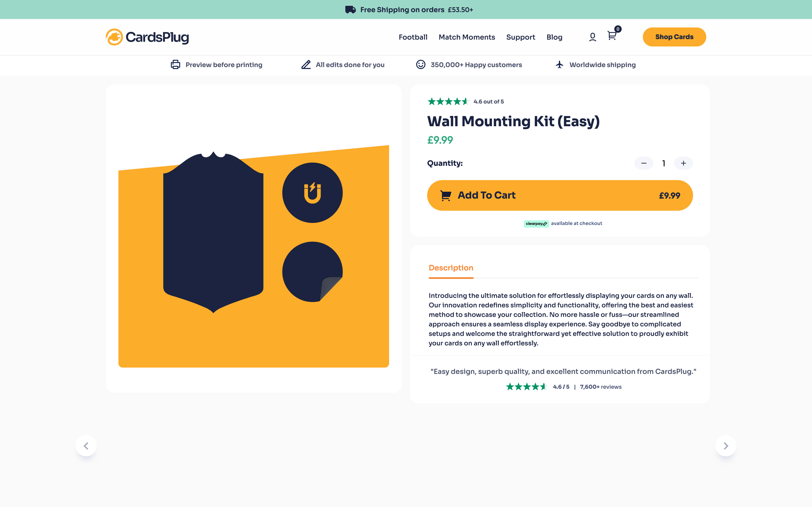Click the Shop Cards button
This screenshot has height=507, width=812.
[x=674, y=37]
